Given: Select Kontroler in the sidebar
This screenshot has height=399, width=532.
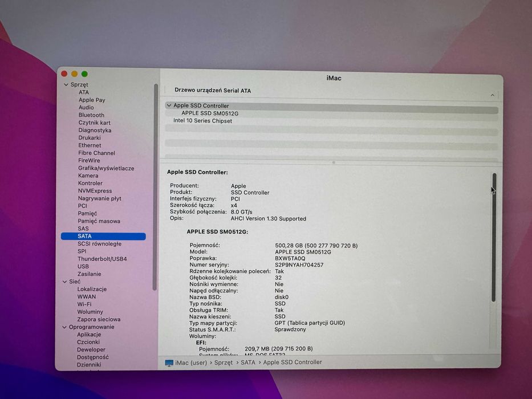Looking at the screenshot, I should click(x=90, y=183).
